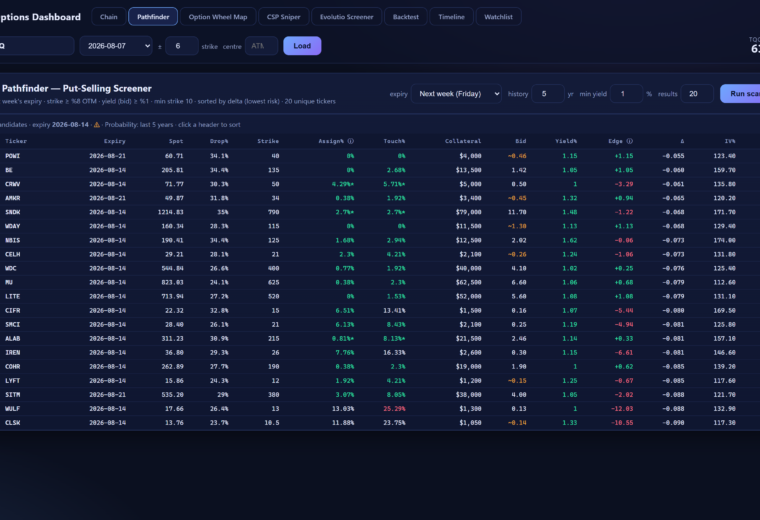Open the 2026-08-07 expiry date dropdown
760x520 pixels.
[116, 46]
